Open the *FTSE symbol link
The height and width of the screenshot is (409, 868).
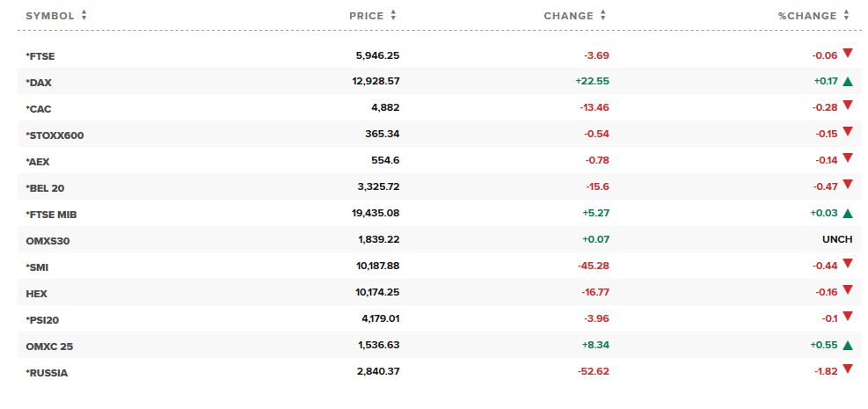click(x=40, y=56)
